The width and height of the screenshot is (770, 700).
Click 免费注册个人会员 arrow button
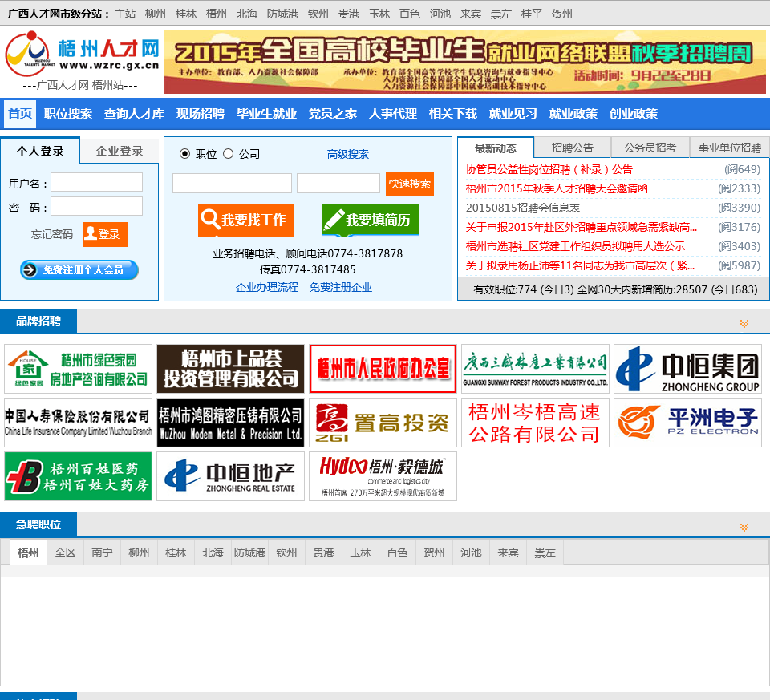tap(79, 270)
